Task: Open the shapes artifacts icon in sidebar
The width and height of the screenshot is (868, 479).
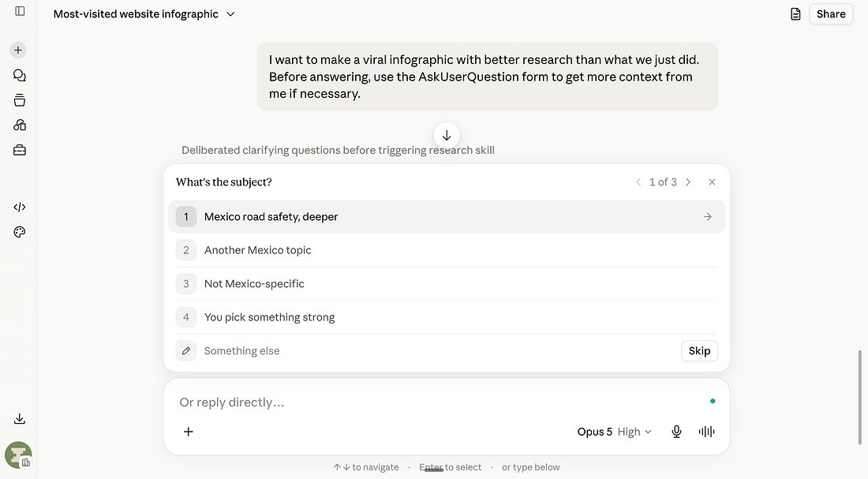Action: point(20,125)
